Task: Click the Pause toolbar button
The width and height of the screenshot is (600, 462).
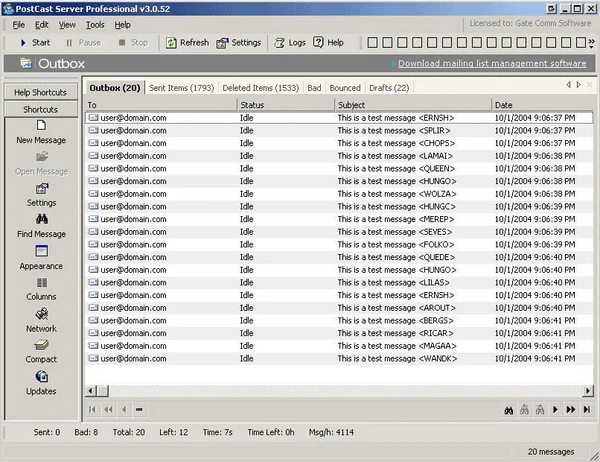Action: coord(83,42)
